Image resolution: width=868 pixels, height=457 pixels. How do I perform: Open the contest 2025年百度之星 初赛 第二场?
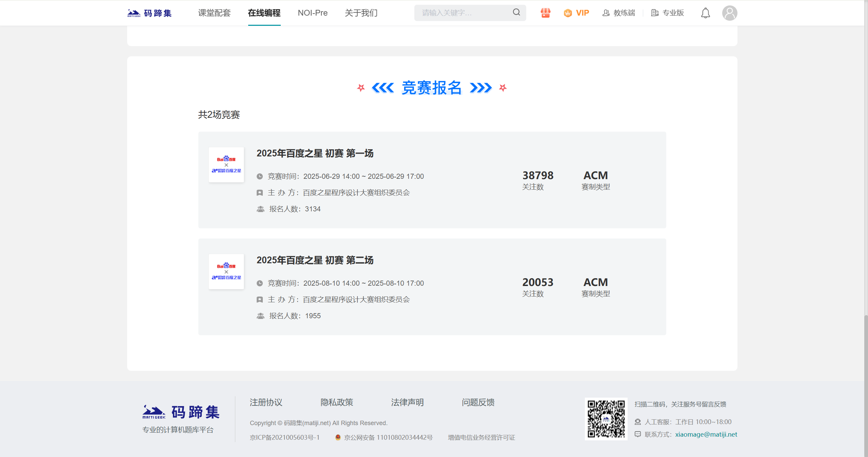point(315,260)
